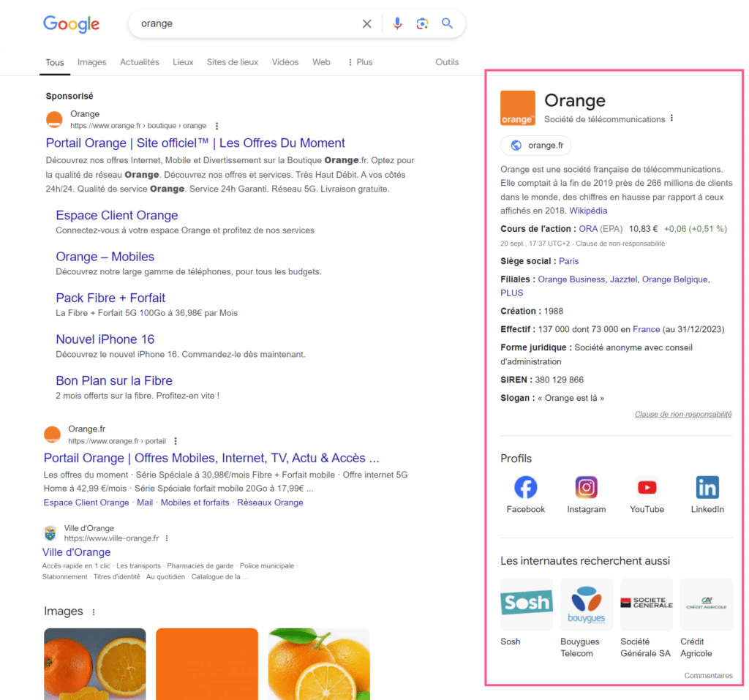Switch to the Actualités tab
The width and height of the screenshot is (749, 700).
tap(140, 62)
